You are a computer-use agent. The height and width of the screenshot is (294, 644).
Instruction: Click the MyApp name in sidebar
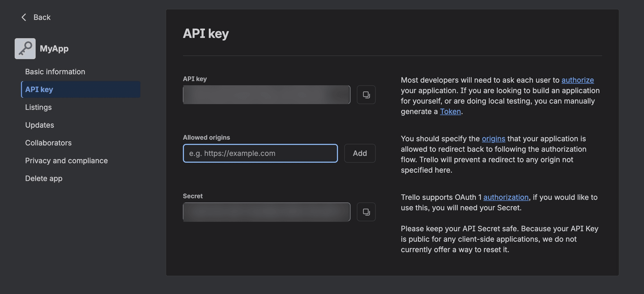click(x=54, y=49)
